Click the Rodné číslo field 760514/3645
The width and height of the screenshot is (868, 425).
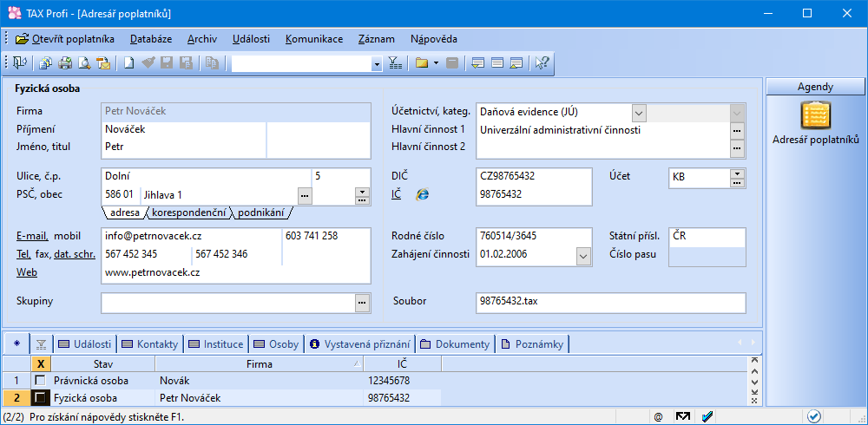pyautogui.click(x=534, y=236)
